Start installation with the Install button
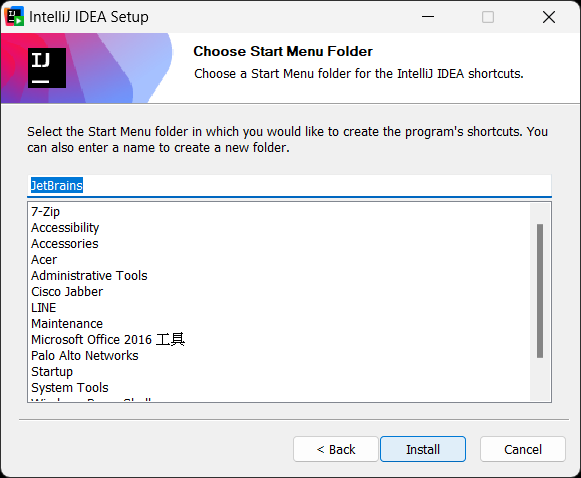Screen dimensions: 581x478 tap(423, 449)
